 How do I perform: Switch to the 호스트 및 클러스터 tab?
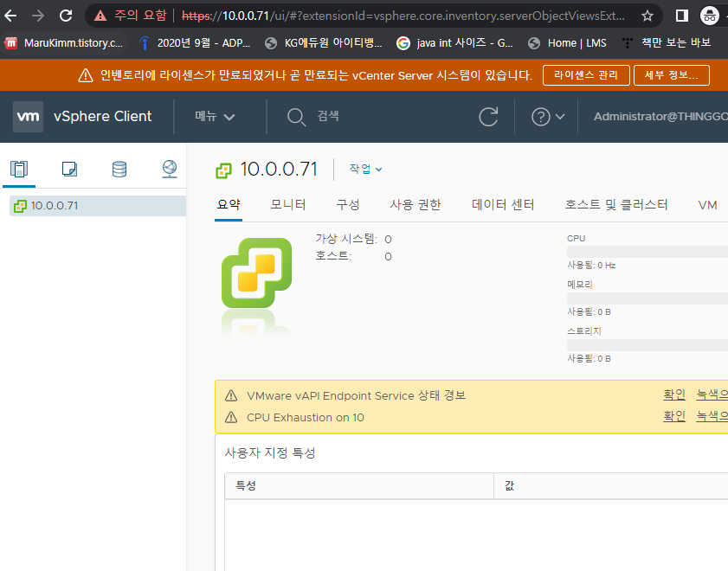point(616,205)
